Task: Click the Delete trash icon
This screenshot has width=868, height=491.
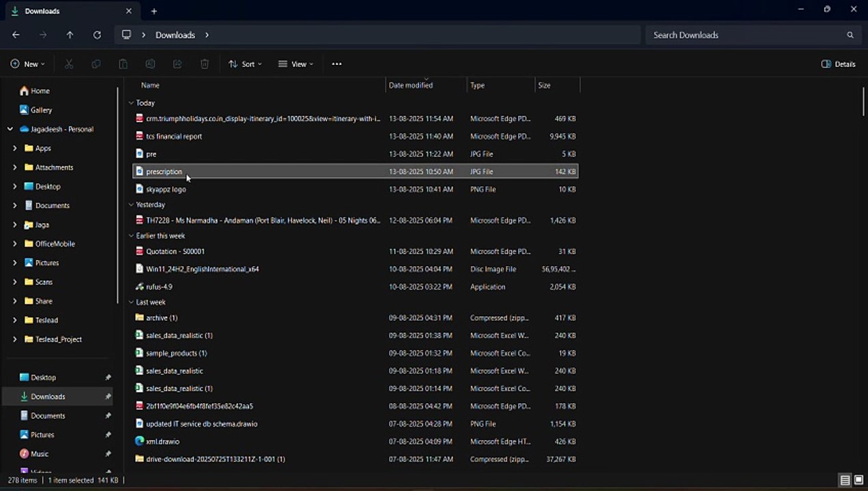Action: (x=205, y=64)
